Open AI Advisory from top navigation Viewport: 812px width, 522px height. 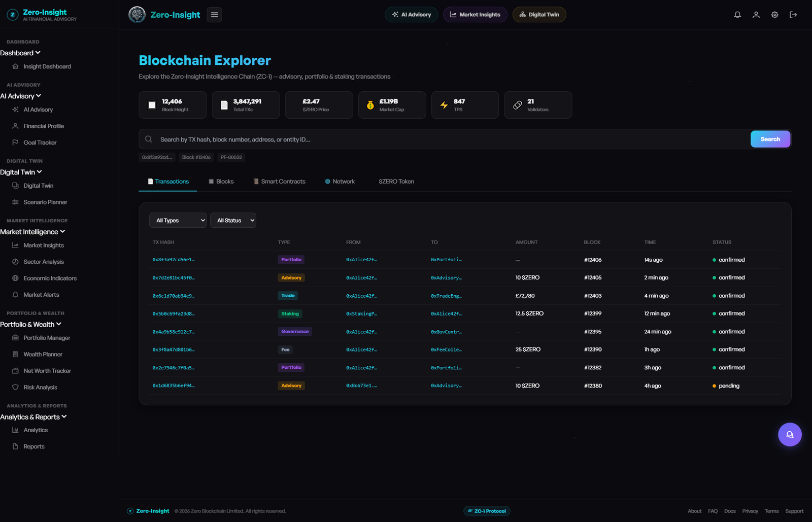pyautogui.click(x=412, y=15)
